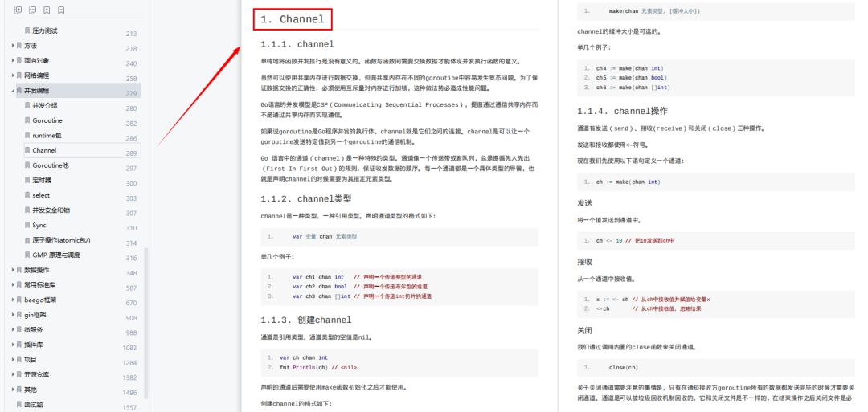
Task: Go to the 数据操作 bookmark title
Action: (36, 270)
